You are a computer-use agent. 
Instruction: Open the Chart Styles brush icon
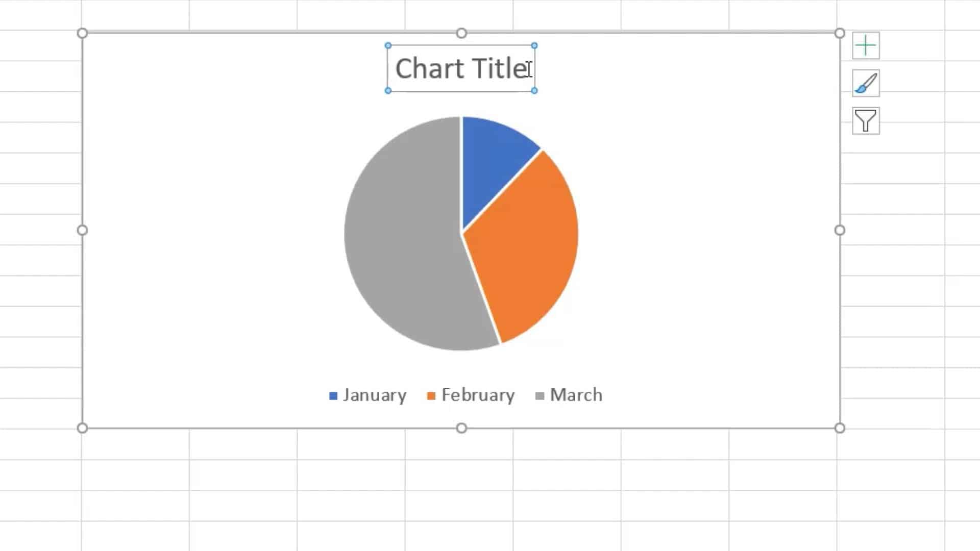point(865,83)
